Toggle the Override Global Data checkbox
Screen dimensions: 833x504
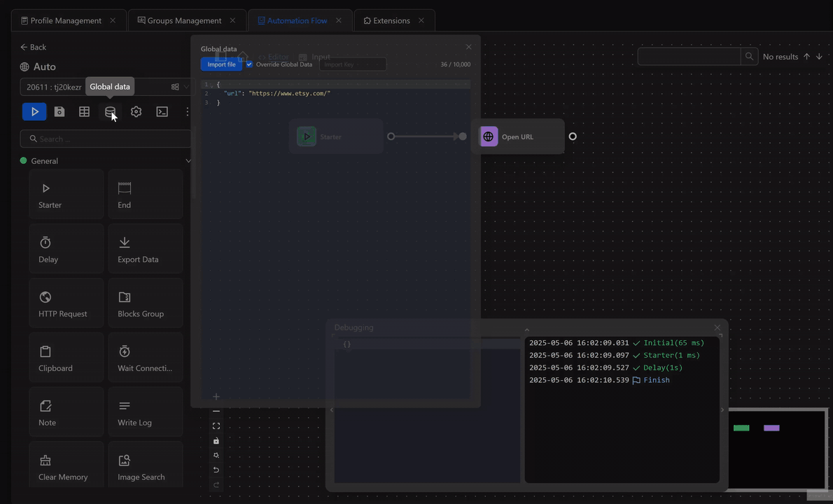(249, 64)
